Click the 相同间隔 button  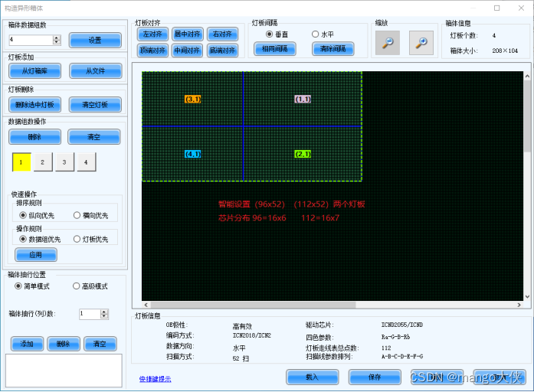(x=274, y=49)
